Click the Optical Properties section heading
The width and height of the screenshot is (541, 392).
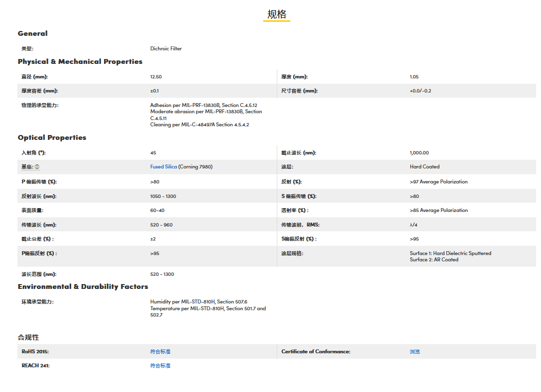(x=52, y=137)
